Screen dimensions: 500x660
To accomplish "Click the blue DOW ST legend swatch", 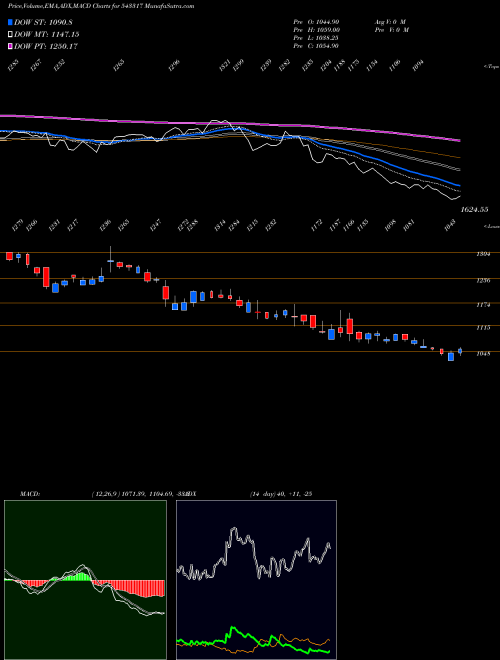I will click(x=11, y=22).
